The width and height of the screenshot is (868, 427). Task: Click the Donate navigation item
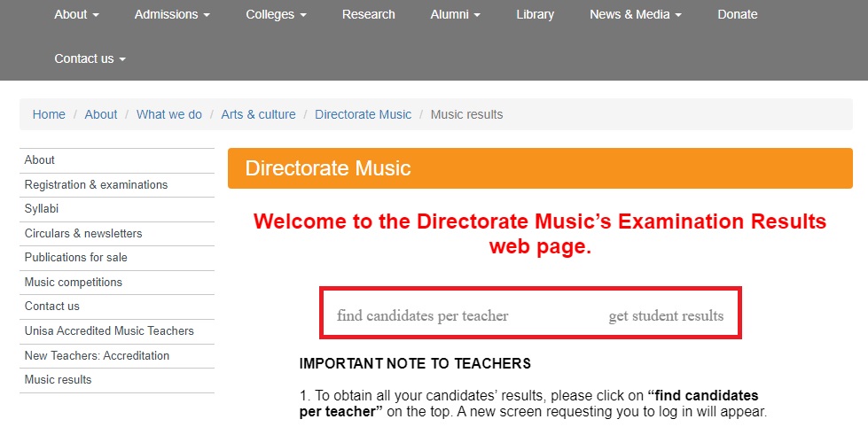737,14
